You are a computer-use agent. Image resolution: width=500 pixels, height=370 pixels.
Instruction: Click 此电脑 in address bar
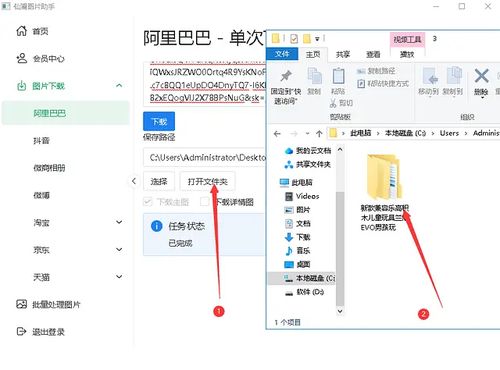pyautogui.click(x=361, y=133)
